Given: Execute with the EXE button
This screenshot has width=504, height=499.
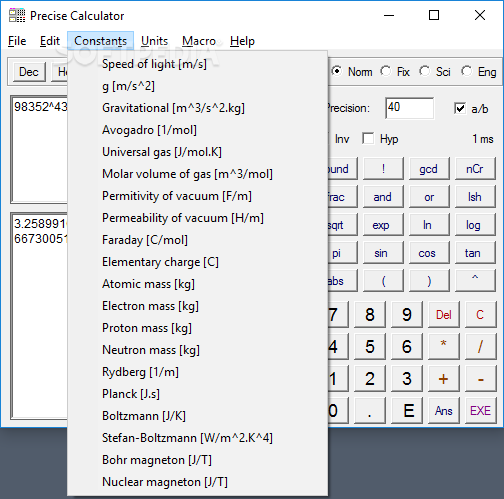Looking at the screenshot, I should 480,410.
